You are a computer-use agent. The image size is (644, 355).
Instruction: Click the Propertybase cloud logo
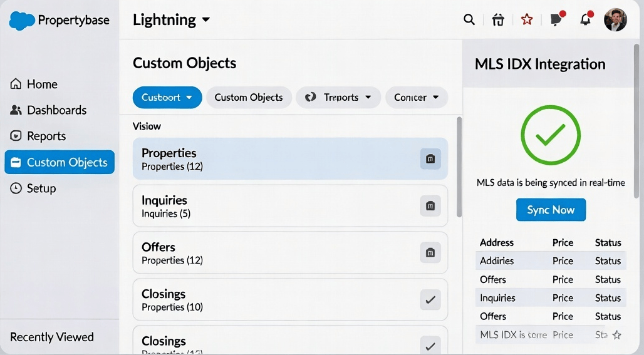pos(22,21)
